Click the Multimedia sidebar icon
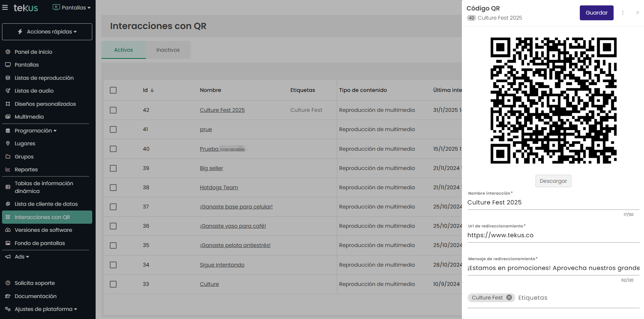The image size is (644, 319). 8,117
